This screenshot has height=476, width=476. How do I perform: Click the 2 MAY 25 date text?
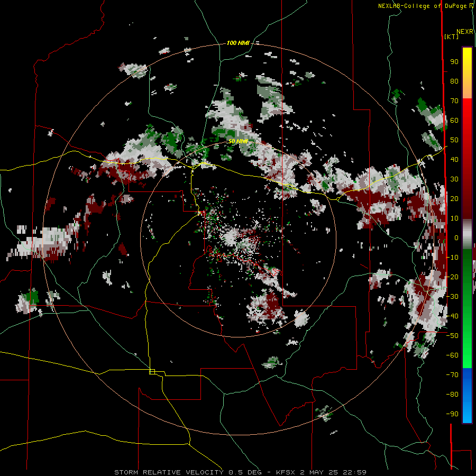(x=319, y=472)
